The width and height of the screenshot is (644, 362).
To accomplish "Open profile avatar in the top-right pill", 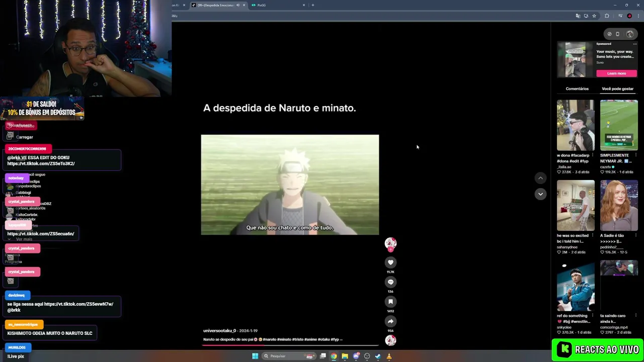I will 630,34.
